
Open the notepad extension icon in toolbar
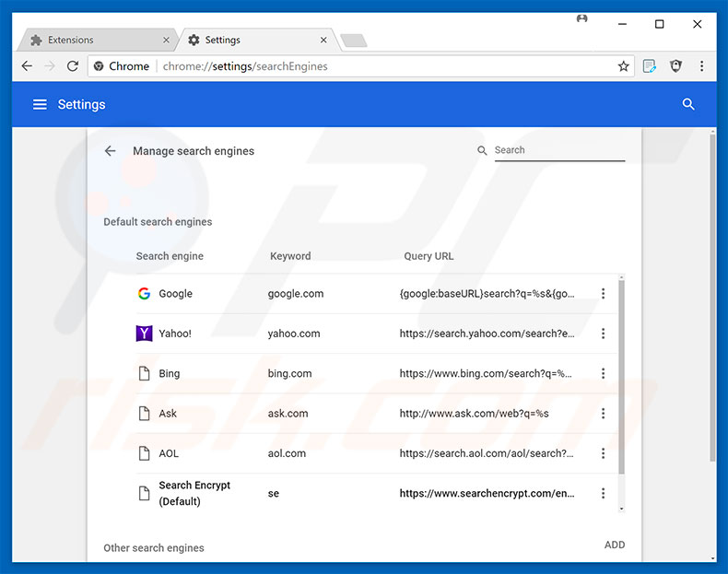[649, 66]
